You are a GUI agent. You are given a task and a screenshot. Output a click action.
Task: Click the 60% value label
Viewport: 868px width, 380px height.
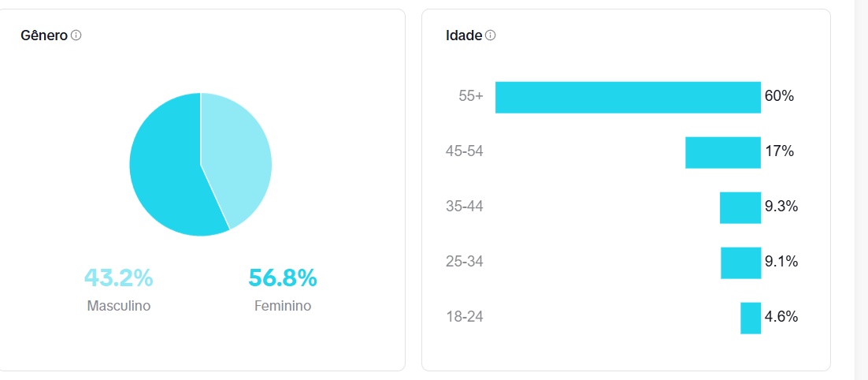click(x=779, y=96)
